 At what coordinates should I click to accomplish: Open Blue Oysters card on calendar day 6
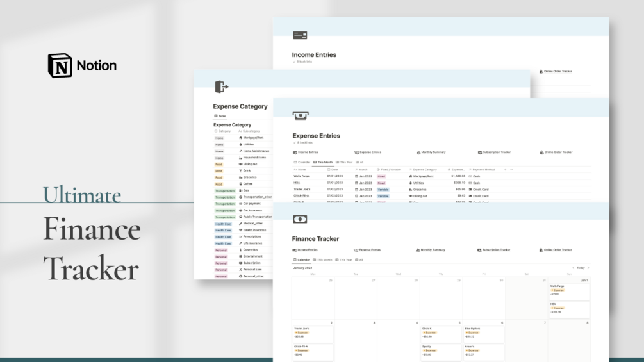[484, 334]
